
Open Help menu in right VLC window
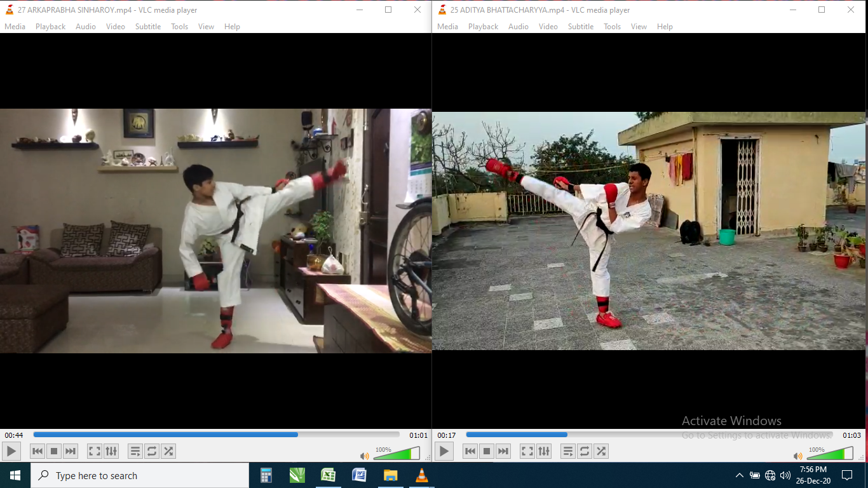coord(665,27)
